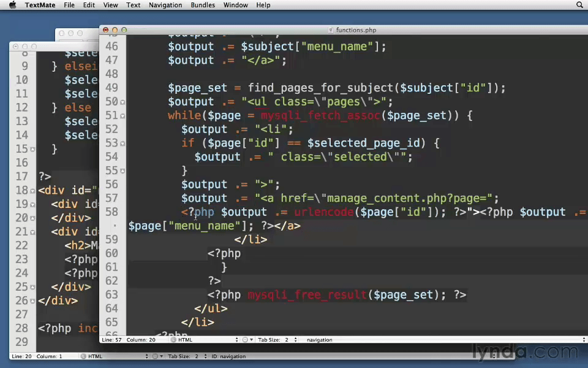Open the bundle gear menu in front status bar
Viewport: 588px width, 368px height.
point(247,340)
